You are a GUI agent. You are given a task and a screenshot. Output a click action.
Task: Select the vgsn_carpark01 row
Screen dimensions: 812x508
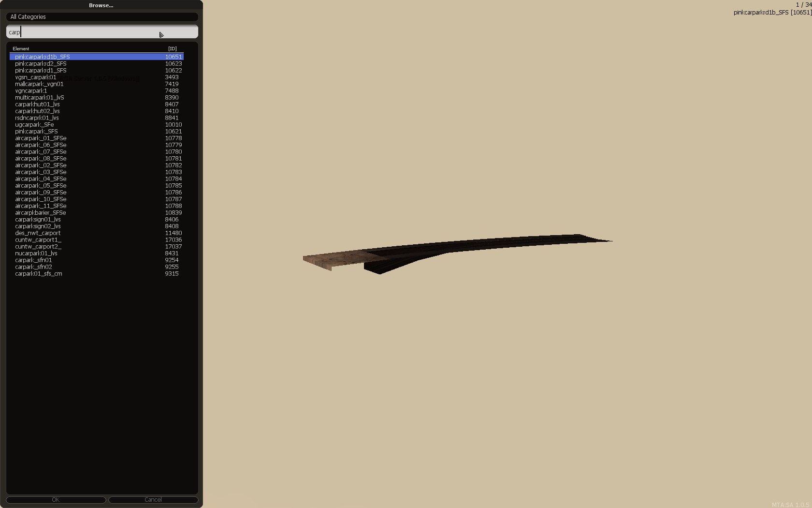click(x=97, y=77)
